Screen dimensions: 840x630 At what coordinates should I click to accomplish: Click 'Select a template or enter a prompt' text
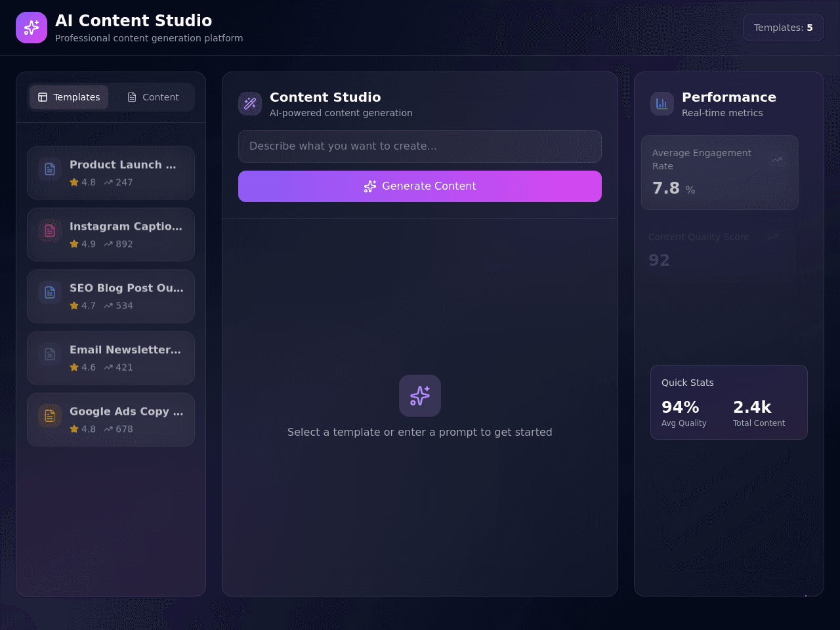point(420,432)
